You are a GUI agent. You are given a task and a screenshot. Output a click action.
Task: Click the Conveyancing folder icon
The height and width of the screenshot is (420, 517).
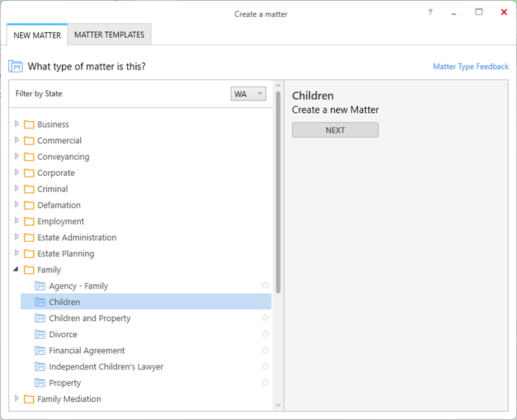pos(29,157)
